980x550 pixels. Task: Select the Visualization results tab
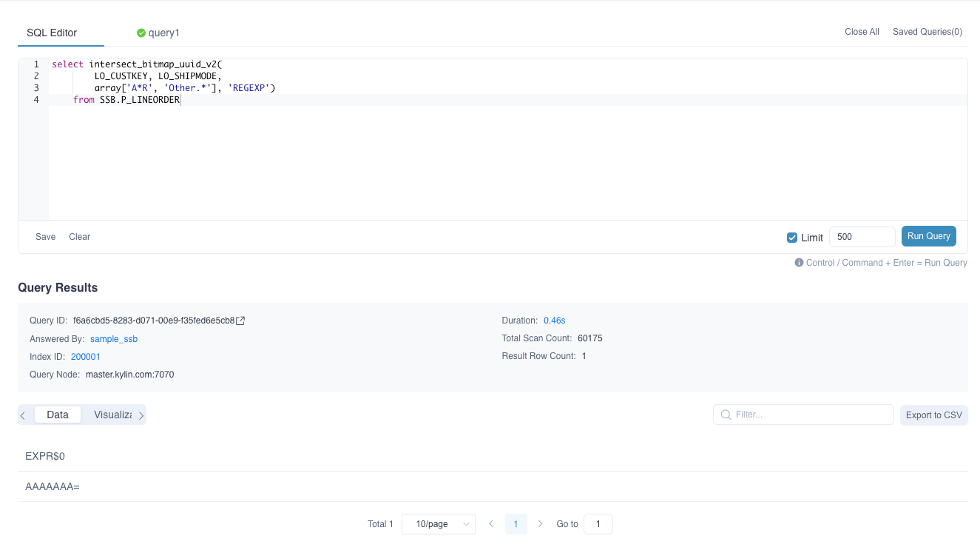112,415
